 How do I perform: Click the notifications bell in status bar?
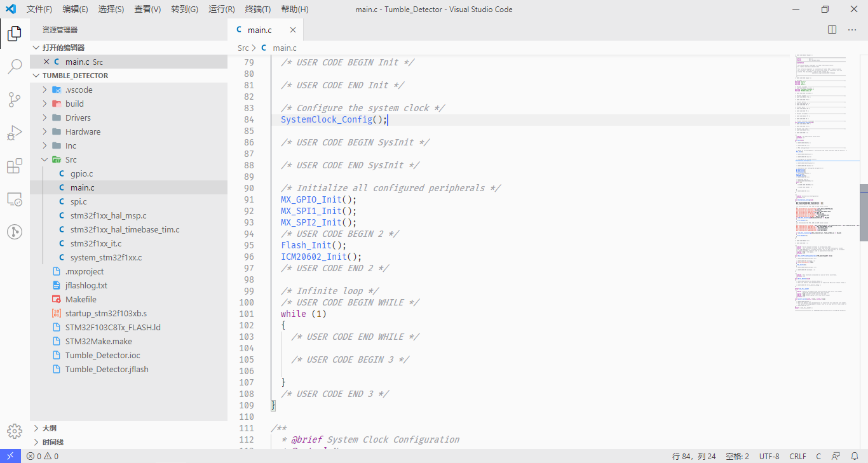pos(855,455)
